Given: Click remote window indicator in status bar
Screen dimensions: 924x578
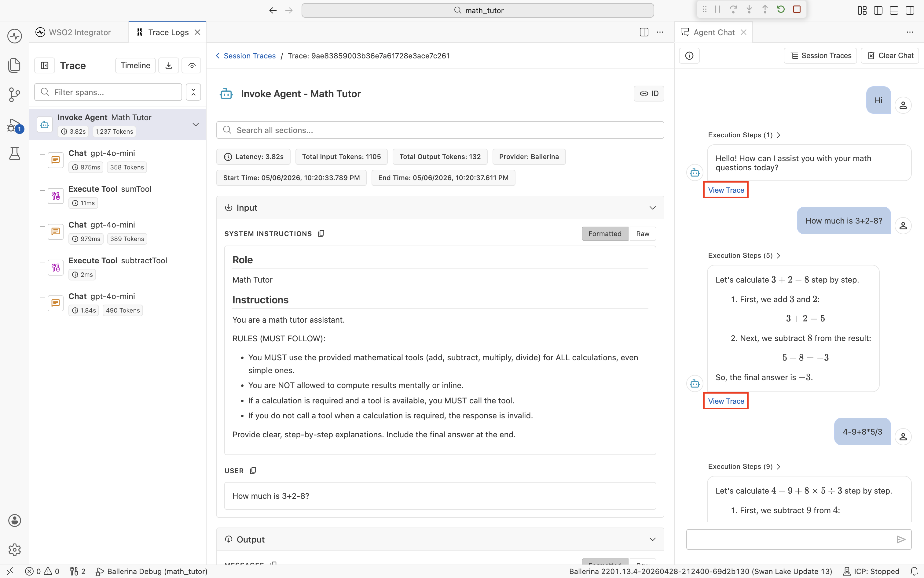Looking at the screenshot, I should (x=10, y=572).
